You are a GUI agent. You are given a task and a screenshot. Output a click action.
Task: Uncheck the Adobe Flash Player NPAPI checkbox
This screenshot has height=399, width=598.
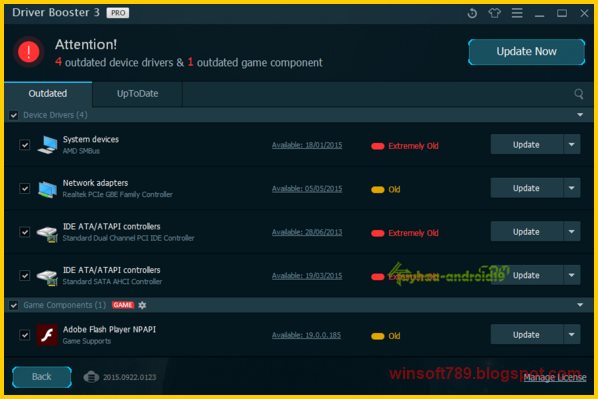pyautogui.click(x=25, y=335)
